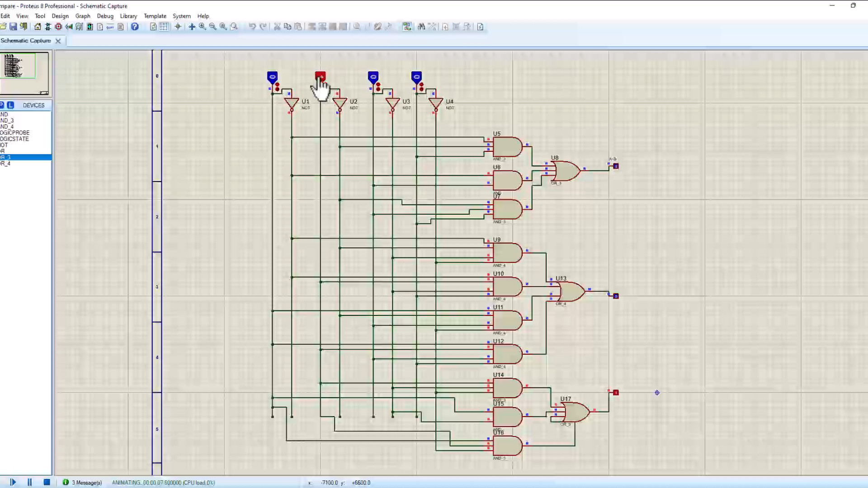Click the Zoom In magnifier icon

(x=202, y=27)
